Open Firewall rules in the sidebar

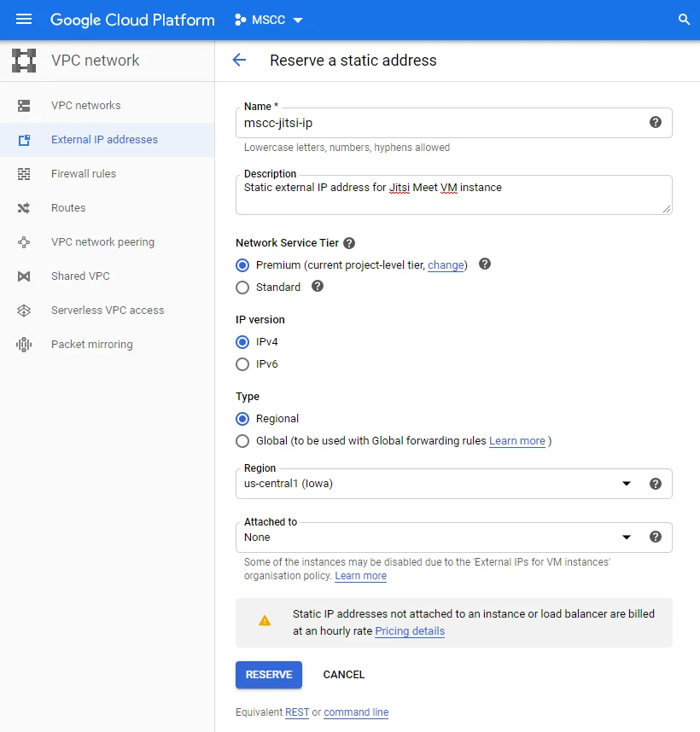107,174
